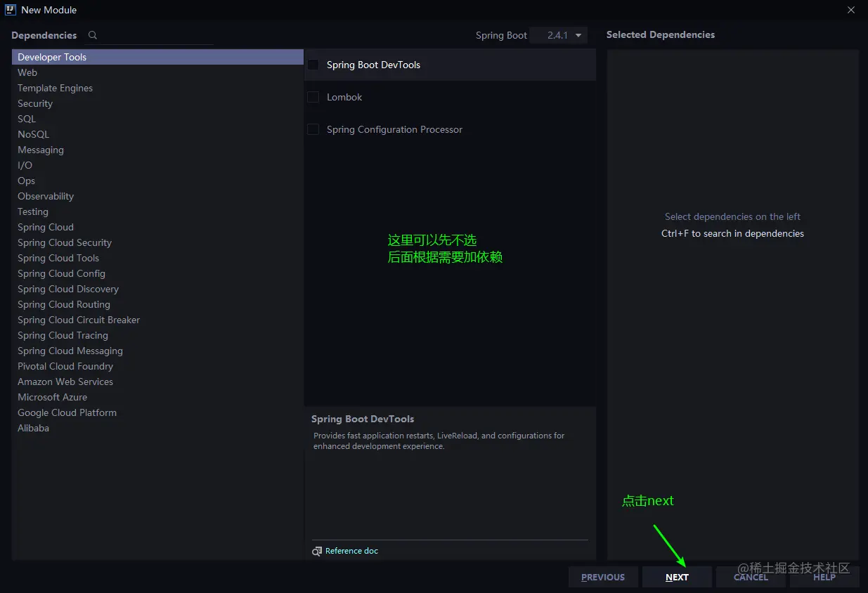Check the Spring Configuration Processor checkbox

click(x=313, y=129)
